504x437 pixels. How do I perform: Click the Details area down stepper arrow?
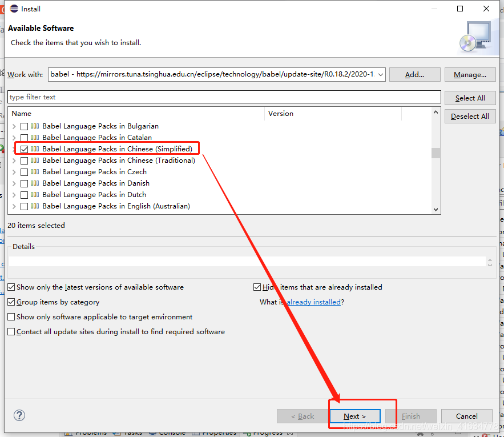click(x=490, y=265)
